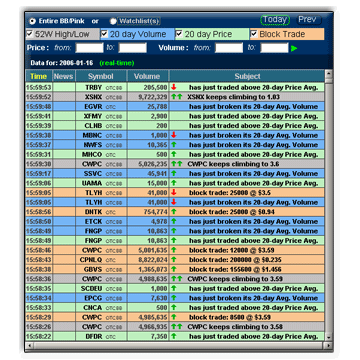Click the volume value 9,722,329
The height and width of the screenshot is (360, 360).
coord(153,97)
